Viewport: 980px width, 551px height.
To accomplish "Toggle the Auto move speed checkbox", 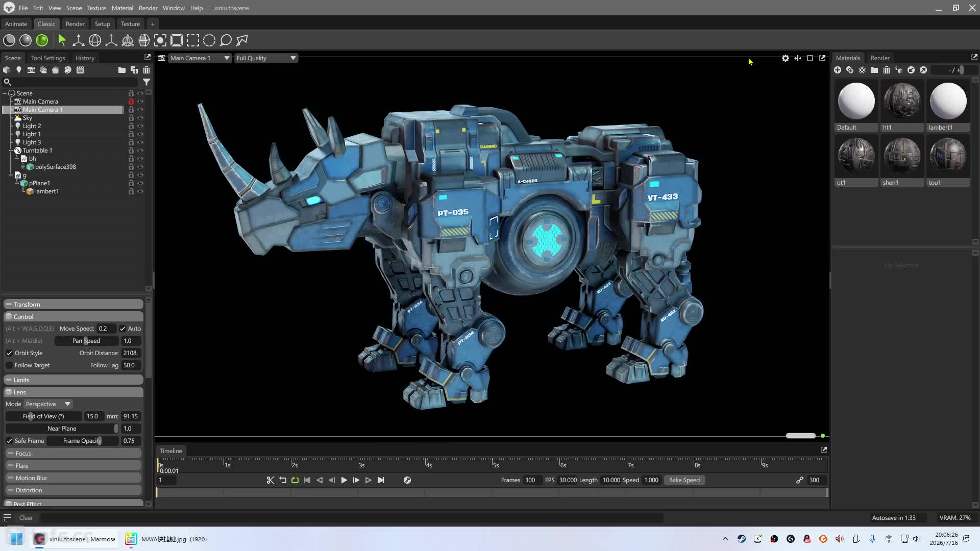I will [x=122, y=329].
